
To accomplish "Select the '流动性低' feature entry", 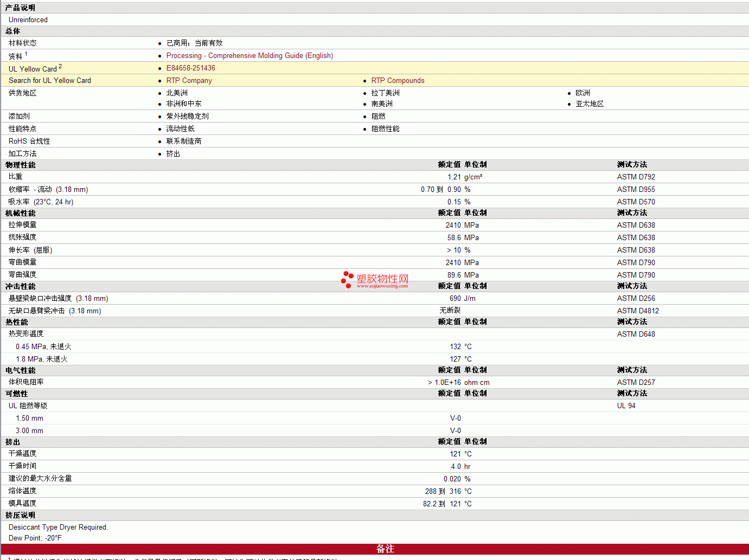I will 181,129.
